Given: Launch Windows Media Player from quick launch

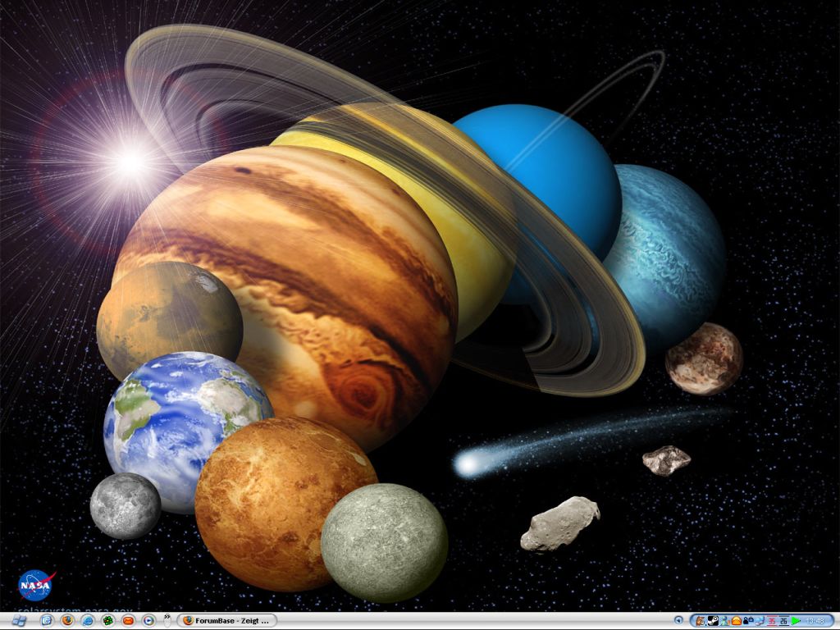Looking at the screenshot, I should (148, 620).
